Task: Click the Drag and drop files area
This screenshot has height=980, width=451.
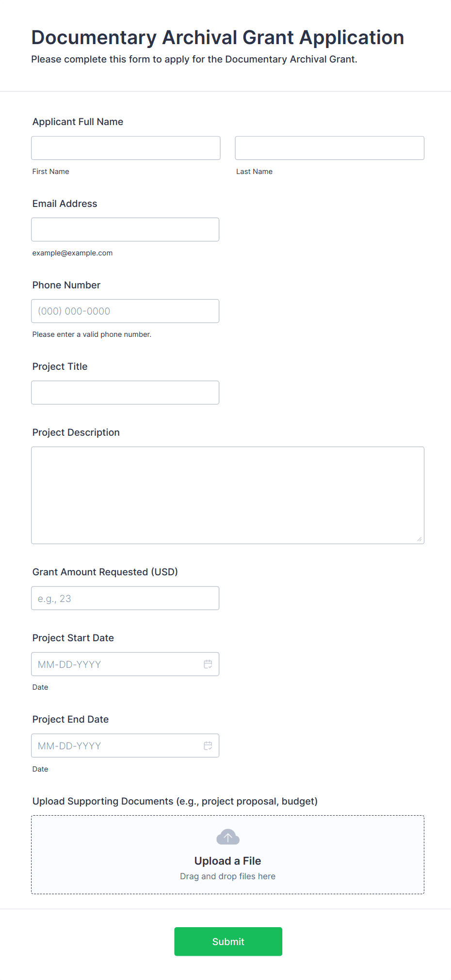Action: coord(227,876)
